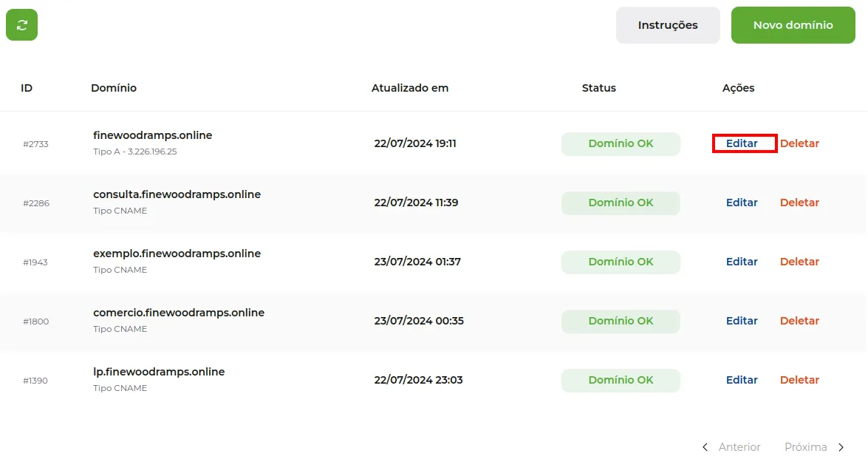
Task: Click Domínio OK badge for comercio.finewoodramps.online
Action: point(621,322)
